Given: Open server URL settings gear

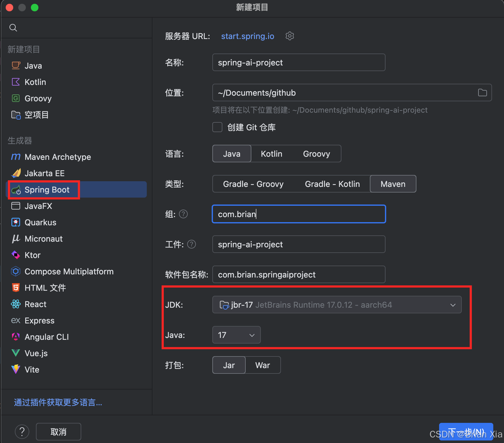Looking at the screenshot, I should pos(290,36).
